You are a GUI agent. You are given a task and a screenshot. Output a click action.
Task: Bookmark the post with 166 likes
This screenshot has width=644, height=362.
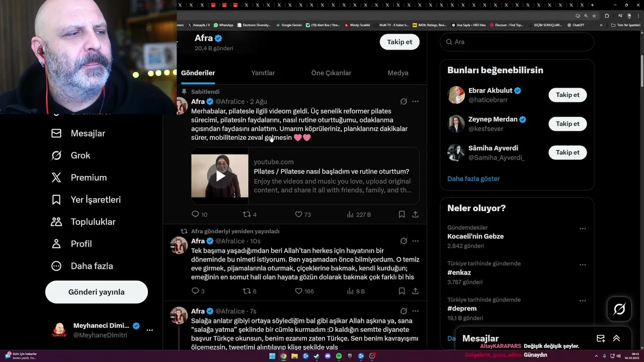401,291
